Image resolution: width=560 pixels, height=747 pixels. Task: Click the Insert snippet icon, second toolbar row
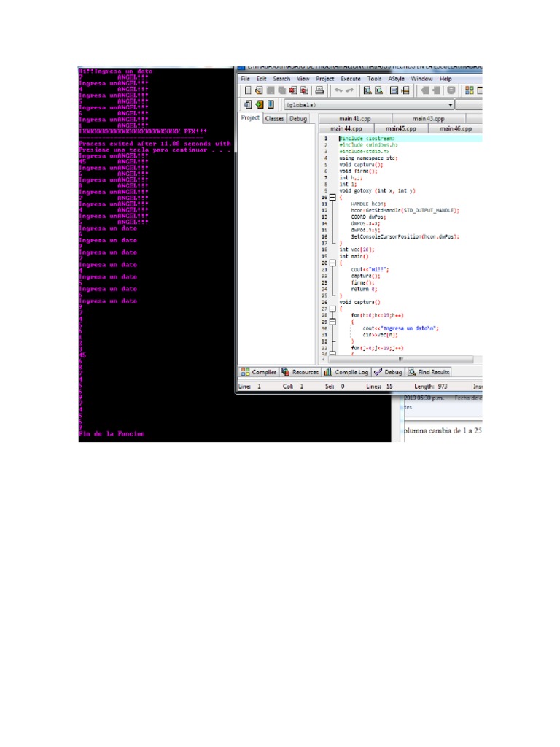point(248,104)
